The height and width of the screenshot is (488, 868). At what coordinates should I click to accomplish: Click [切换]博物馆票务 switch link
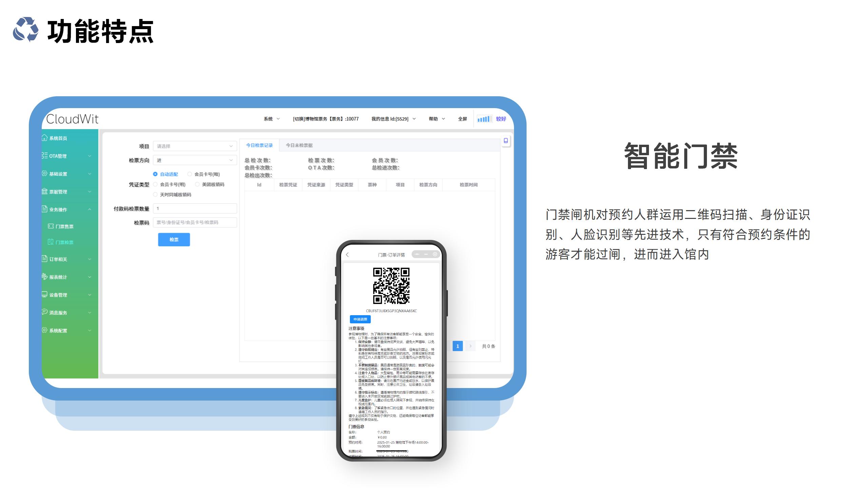(x=325, y=119)
